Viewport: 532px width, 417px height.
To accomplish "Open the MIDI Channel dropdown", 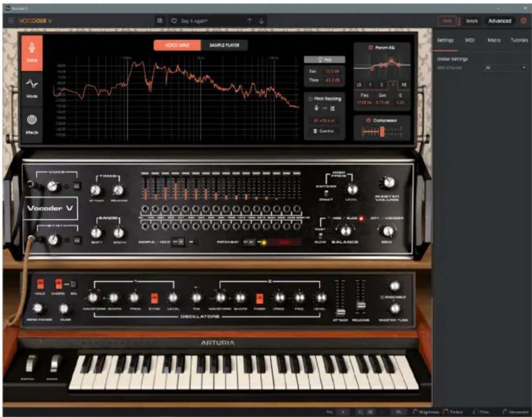I will tap(505, 68).
